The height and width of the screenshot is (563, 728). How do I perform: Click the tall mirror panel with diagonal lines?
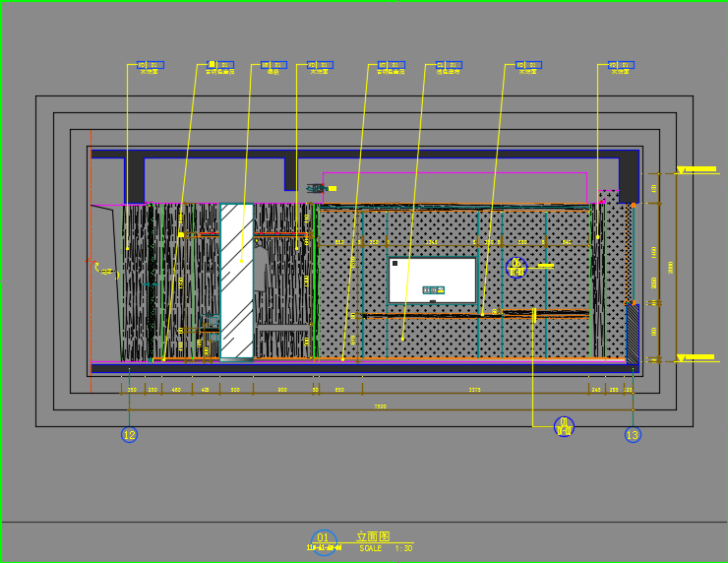236,281
